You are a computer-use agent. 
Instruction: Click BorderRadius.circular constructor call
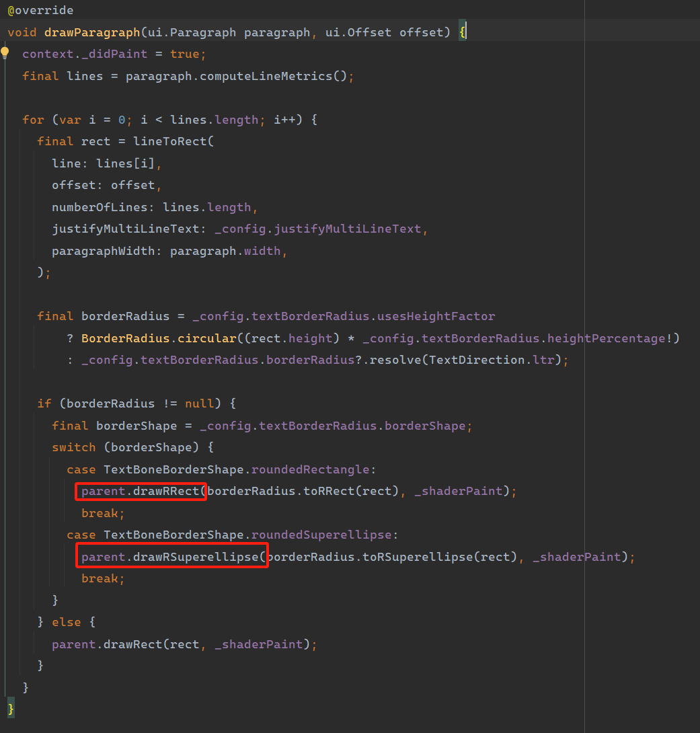click(x=159, y=338)
